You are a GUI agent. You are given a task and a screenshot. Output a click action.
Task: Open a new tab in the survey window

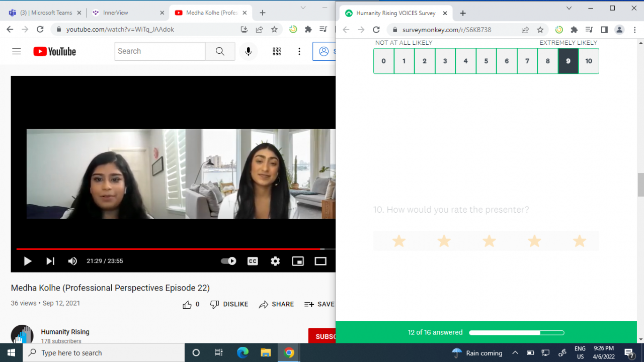tap(463, 14)
